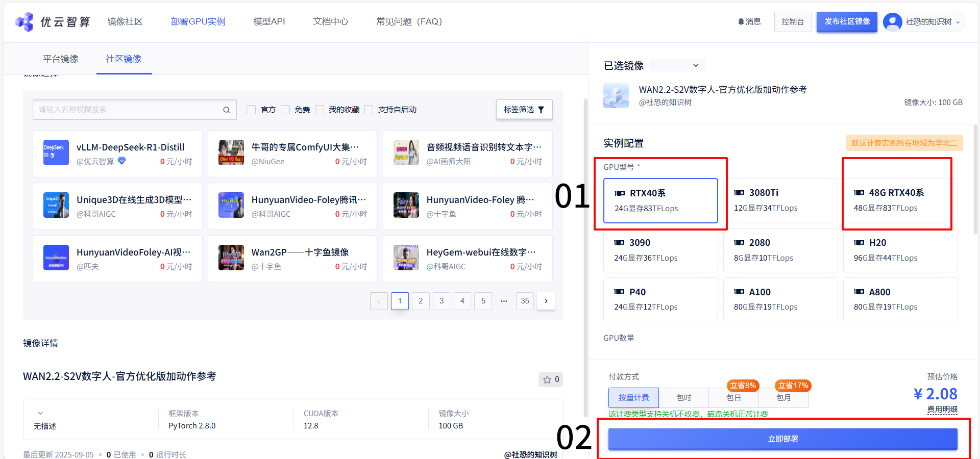Switch to the 社区镜像 tab
The image size is (980, 459).
pyautogui.click(x=124, y=59)
